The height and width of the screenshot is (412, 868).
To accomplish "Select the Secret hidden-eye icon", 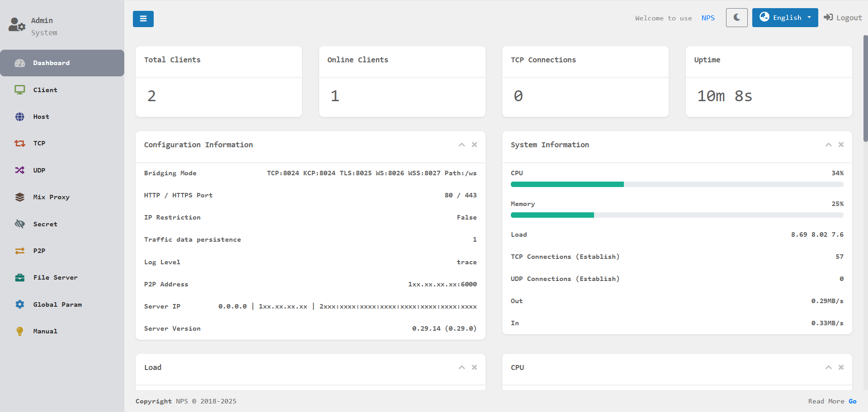I will pyautogui.click(x=19, y=224).
